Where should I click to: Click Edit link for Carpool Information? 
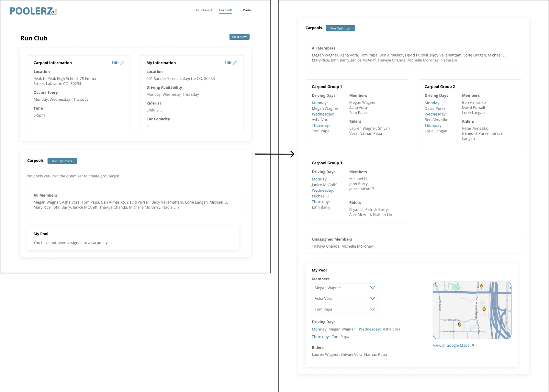click(x=115, y=63)
